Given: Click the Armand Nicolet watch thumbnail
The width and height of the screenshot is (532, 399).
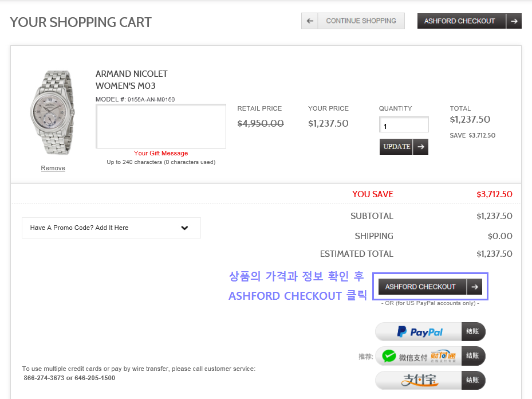Looking at the screenshot, I should pyautogui.click(x=52, y=113).
